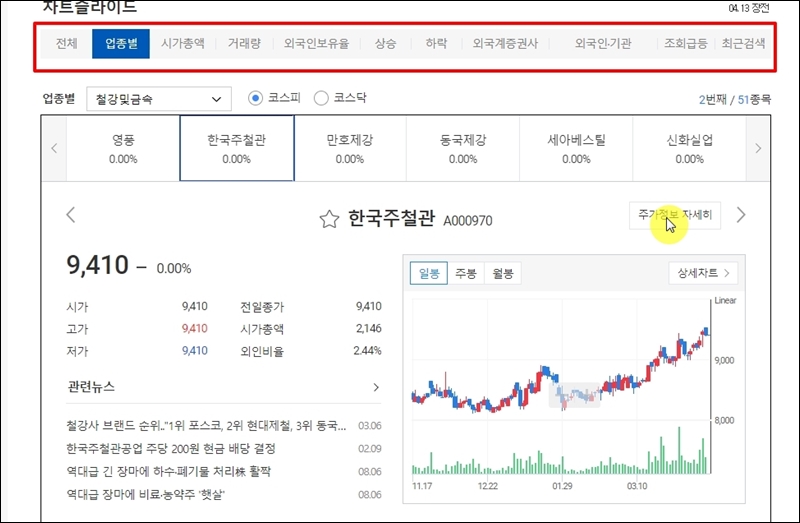The image size is (800, 523).
Task: Click the 2번째 / 51종목 counter
Action: [x=735, y=99]
